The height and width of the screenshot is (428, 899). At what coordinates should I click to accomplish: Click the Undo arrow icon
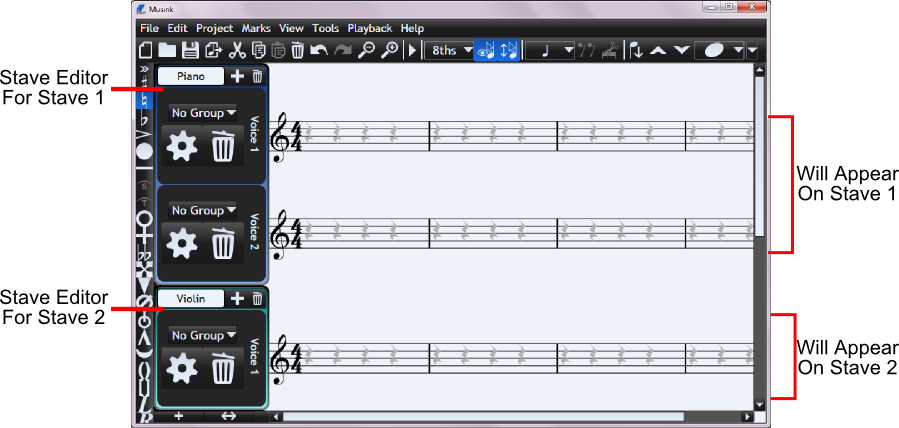(x=318, y=50)
